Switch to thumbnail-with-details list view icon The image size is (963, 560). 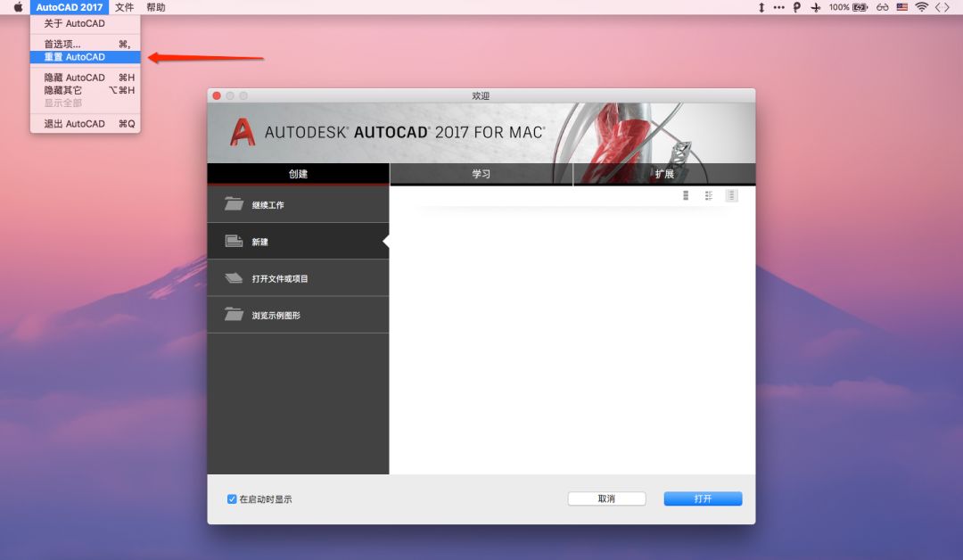click(709, 195)
